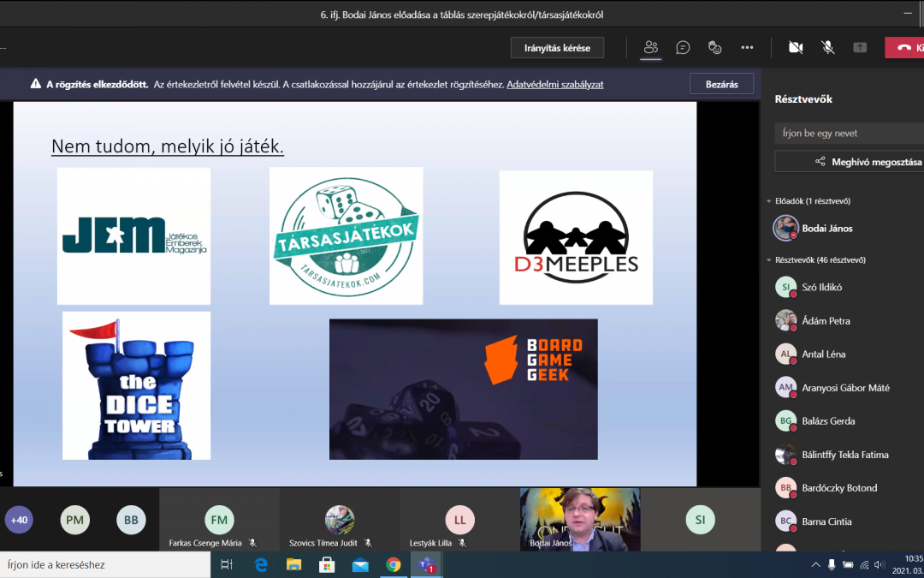Open Microsoft Store from the taskbar

point(327,565)
